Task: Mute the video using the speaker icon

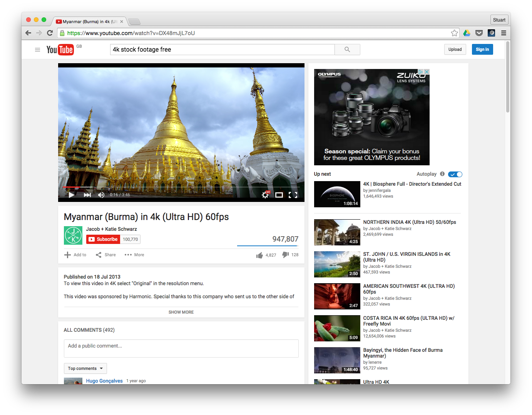Action: click(101, 195)
